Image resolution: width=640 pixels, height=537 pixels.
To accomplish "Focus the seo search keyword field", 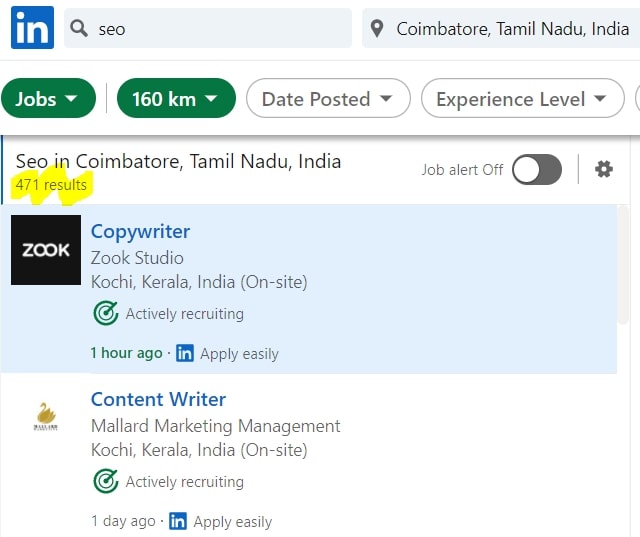I will click(x=220, y=29).
